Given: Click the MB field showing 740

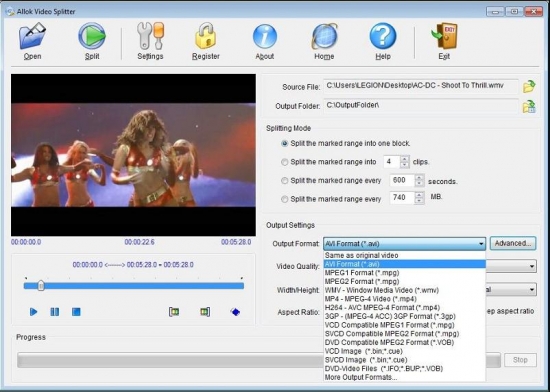Looking at the screenshot, I should point(402,198).
